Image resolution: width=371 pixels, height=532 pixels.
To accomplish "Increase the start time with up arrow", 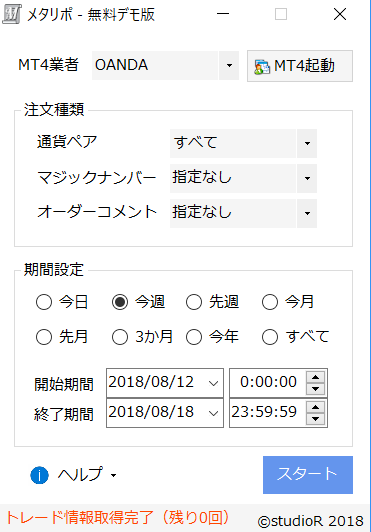I will [315, 377].
